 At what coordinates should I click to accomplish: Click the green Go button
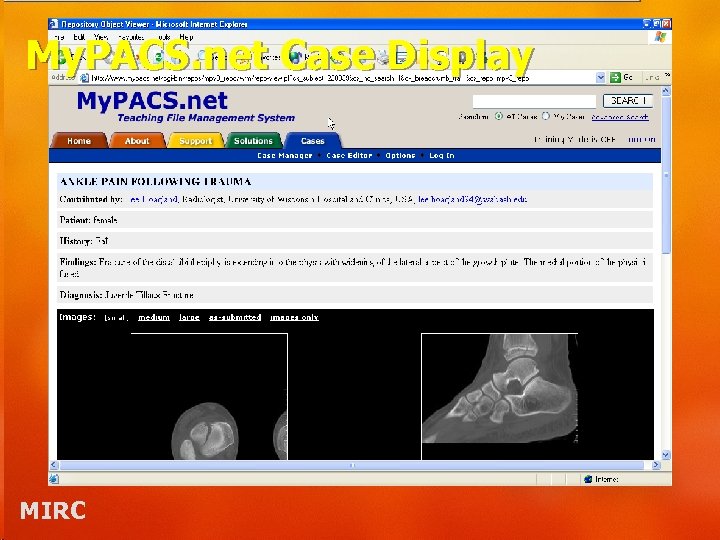(622, 78)
